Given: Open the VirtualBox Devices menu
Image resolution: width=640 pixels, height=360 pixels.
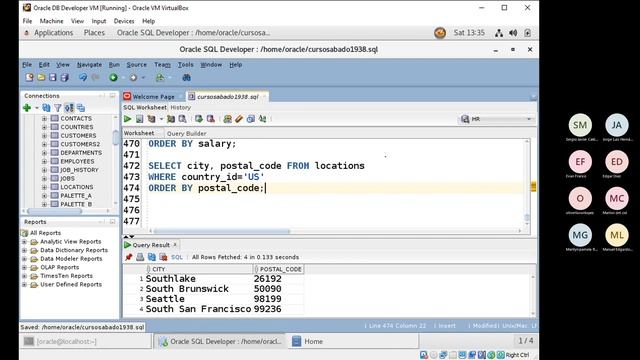Looking at the screenshot, I should click(x=124, y=21).
